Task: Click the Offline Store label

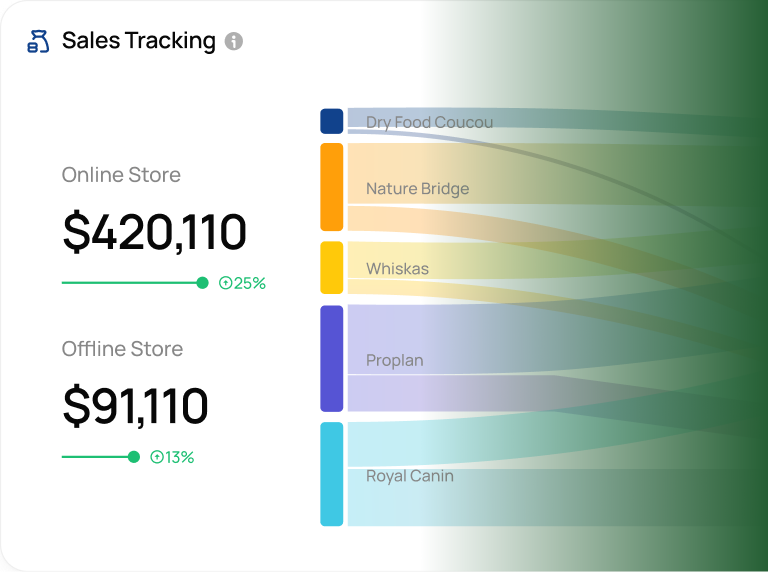Action: [122, 349]
